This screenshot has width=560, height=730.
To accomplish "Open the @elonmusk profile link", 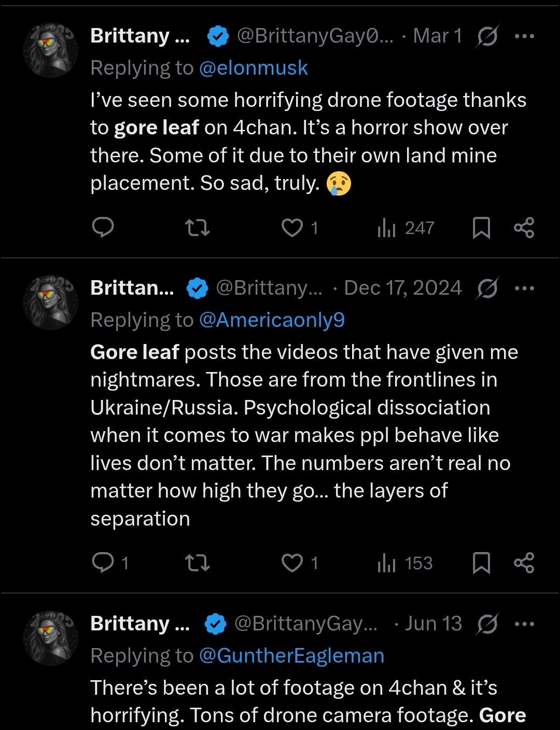I will (x=254, y=68).
